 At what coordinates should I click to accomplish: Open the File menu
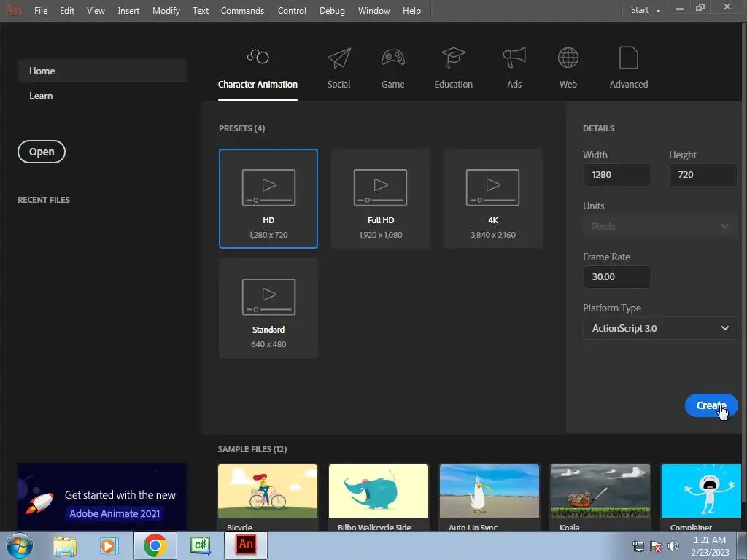[41, 10]
